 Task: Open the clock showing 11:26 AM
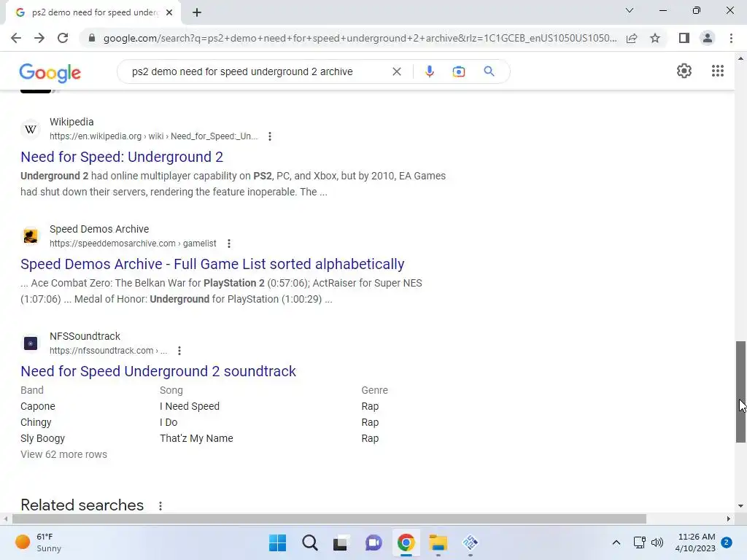pos(695,542)
